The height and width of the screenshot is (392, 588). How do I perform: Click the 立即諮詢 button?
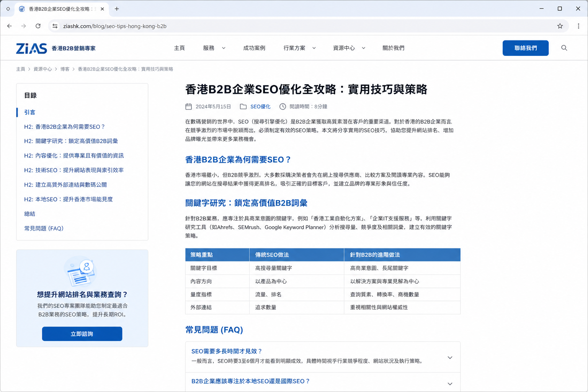pos(82,334)
